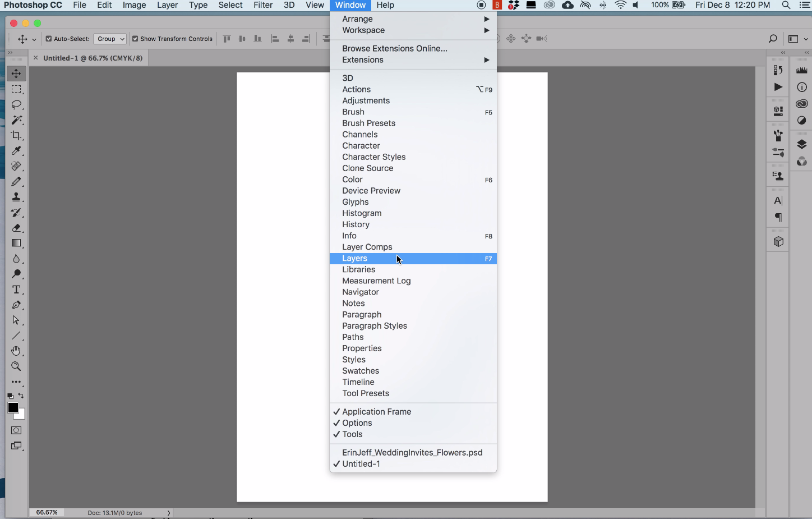Open the Layer menu in menu bar
812x519 pixels.
pyautogui.click(x=167, y=5)
